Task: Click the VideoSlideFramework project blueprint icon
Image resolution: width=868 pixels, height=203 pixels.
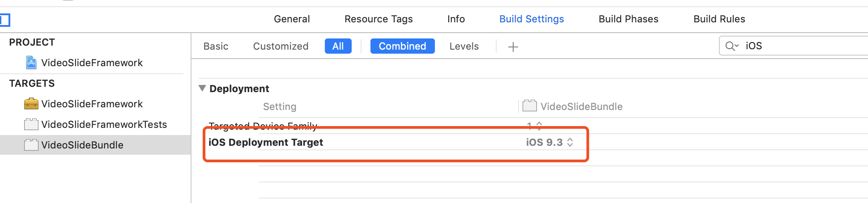Action: [31, 63]
